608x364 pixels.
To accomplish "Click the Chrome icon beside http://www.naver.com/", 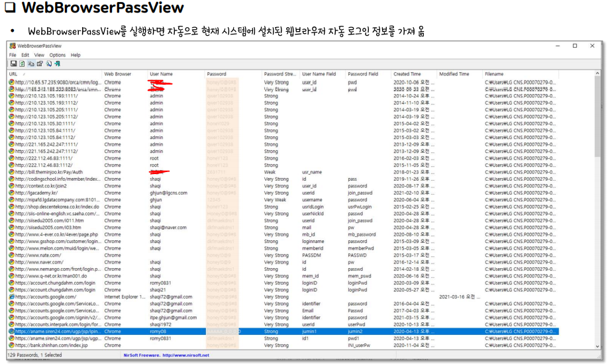I will [x=12, y=262].
